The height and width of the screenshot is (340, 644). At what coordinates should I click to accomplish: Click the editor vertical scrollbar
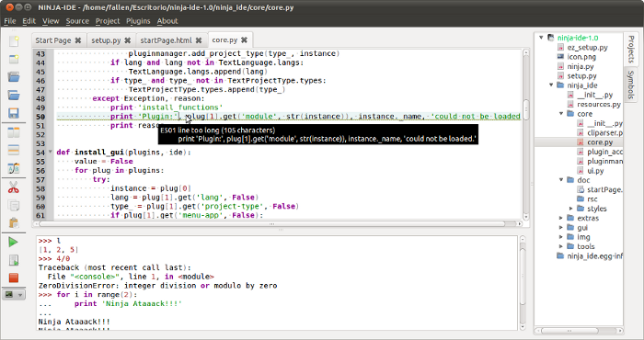[525, 134]
